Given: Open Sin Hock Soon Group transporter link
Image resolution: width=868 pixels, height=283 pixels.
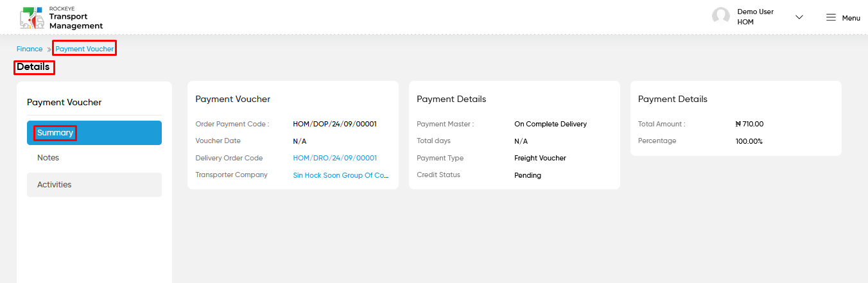Looking at the screenshot, I should 341,175.
